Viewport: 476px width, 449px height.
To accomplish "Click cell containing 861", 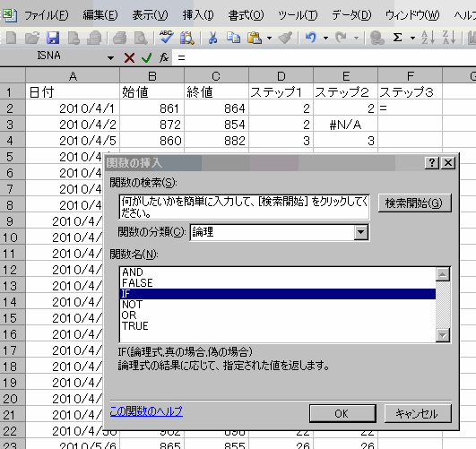I will coord(152,108).
